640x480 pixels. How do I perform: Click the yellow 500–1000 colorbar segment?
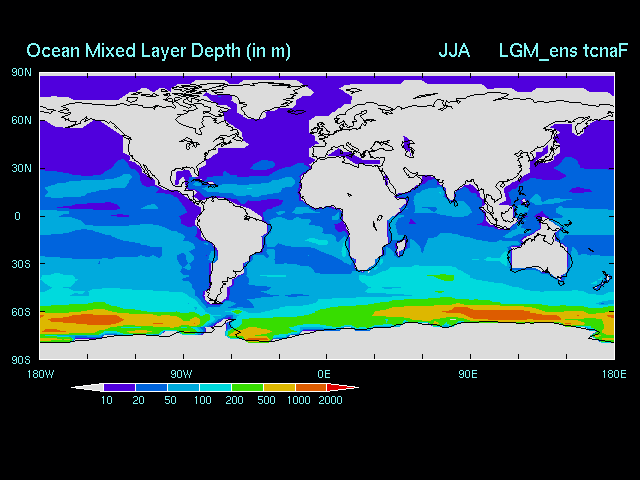[x=279, y=387]
